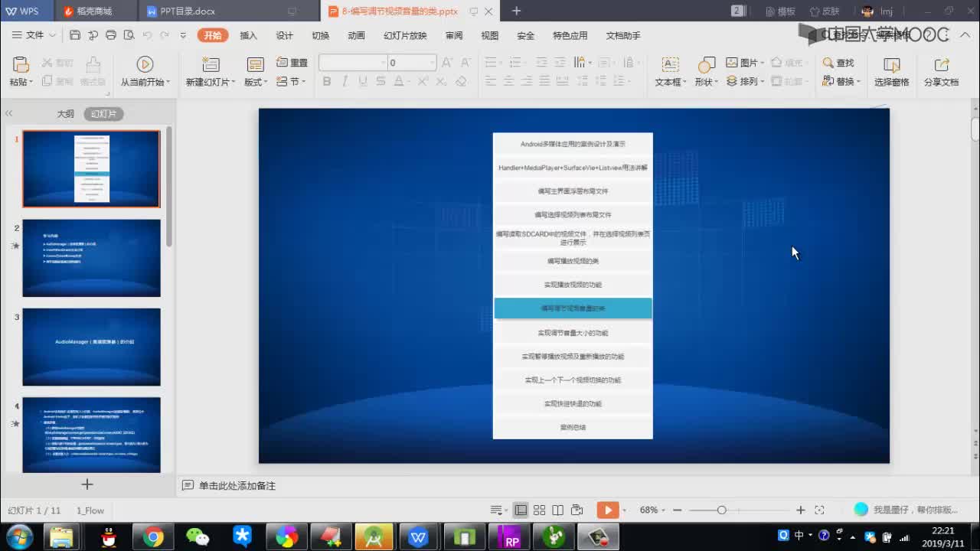Toggle Superscript formatting
Image resolution: width=980 pixels, height=551 pixels.
coord(423,81)
